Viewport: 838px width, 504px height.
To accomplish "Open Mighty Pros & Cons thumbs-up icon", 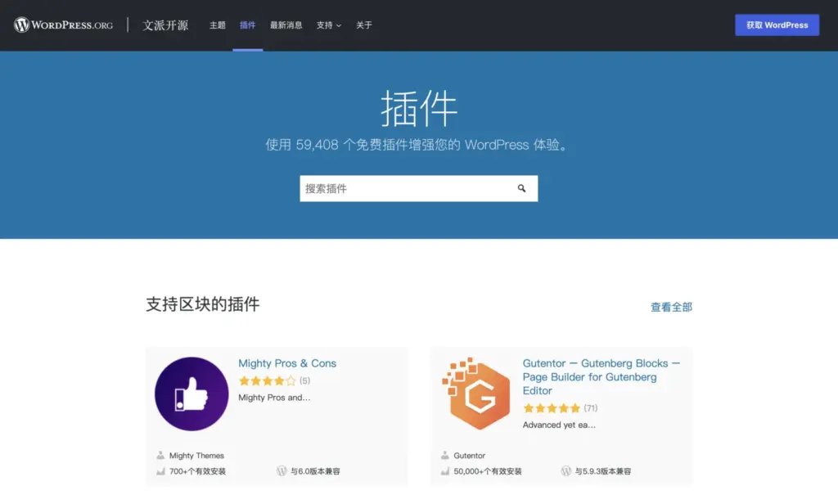I will click(x=191, y=394).
